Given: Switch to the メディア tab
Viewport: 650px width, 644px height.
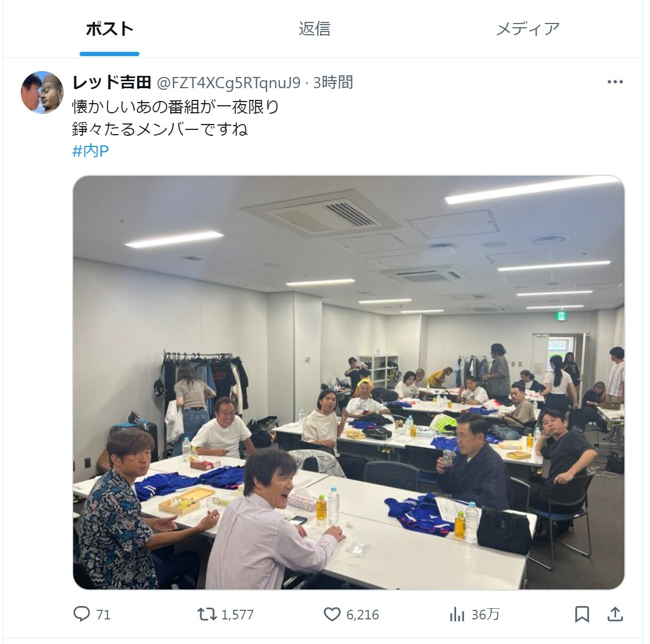Looking at the screenshot, I should pyautogui.click(x=528, y=29).
